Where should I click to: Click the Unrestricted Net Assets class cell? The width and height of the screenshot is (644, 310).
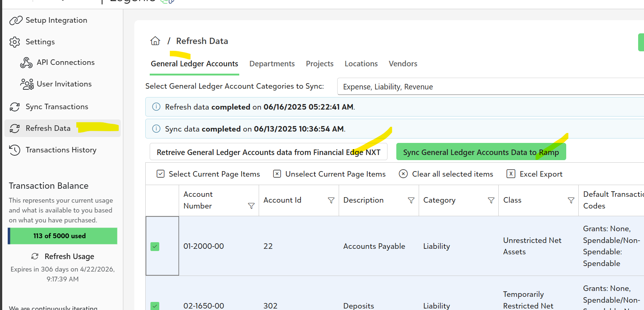pyautogui.click(x=532, y=246)
